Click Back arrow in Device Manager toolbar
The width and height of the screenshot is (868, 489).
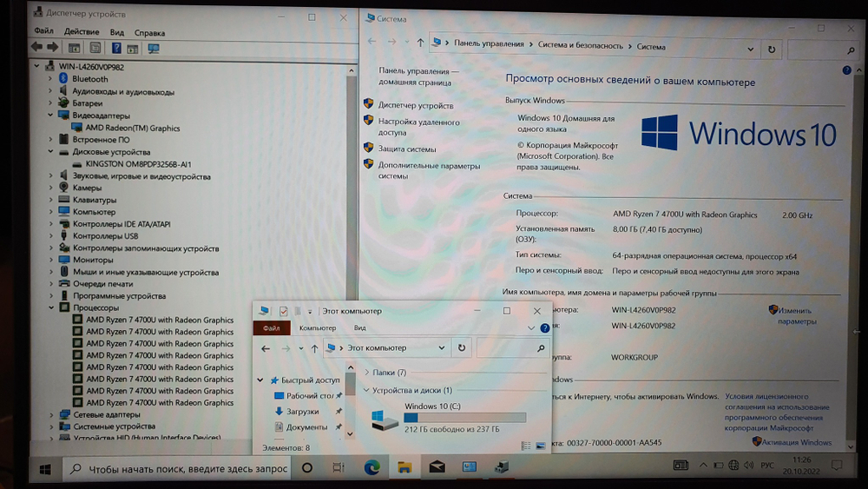pyautogui.click(x=36, y=48)
